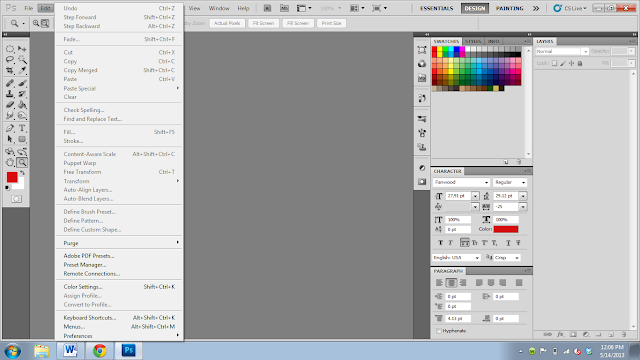Select the Path Selection tool
The height and width of the screenshot is (360, 640).
coord(10,139)
